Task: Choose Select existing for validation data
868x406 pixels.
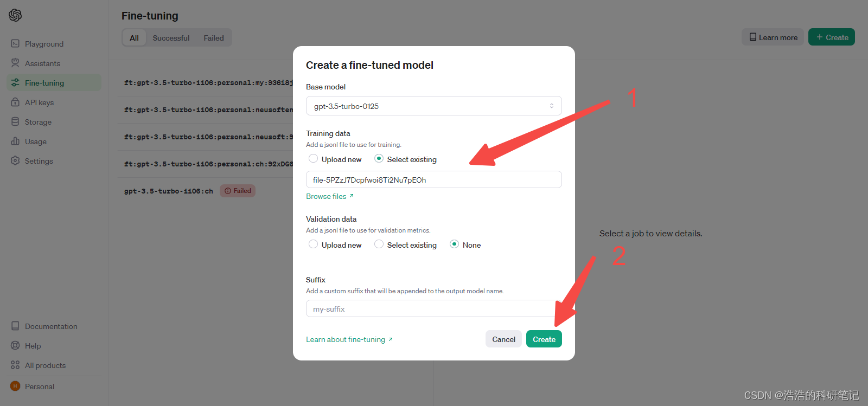Action: click(379, 244)
